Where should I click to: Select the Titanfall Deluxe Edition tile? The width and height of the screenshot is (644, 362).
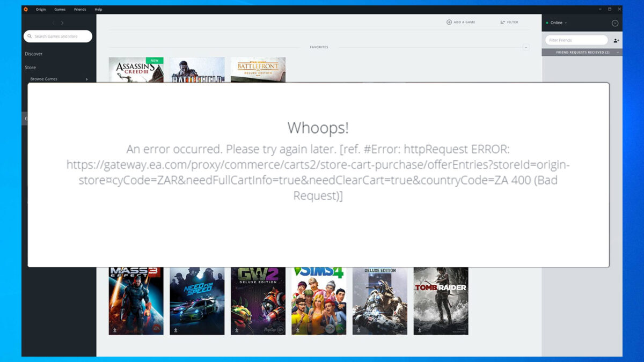click(380, 300)
